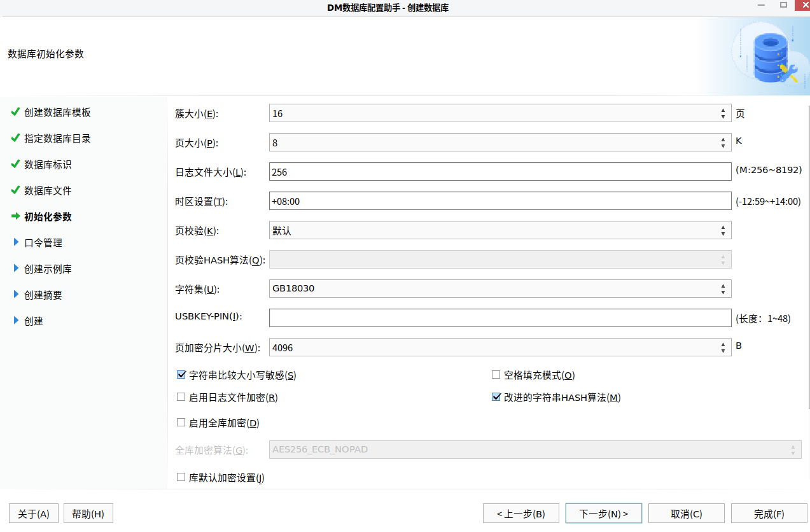This screenshot has width=810, height=532.
Task: Uncheck 字符串比较大小写敏感 checkbox
Action: tap(181, 375)
